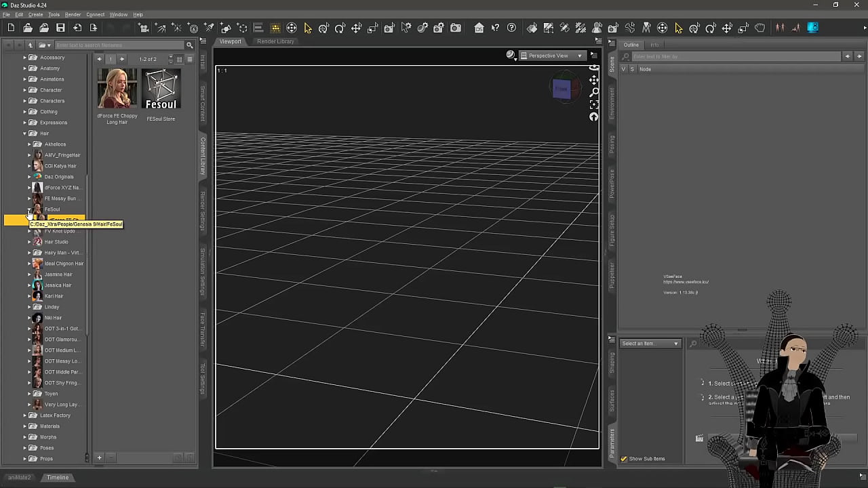Click the Frame view icon in viewport

point(594,104)
